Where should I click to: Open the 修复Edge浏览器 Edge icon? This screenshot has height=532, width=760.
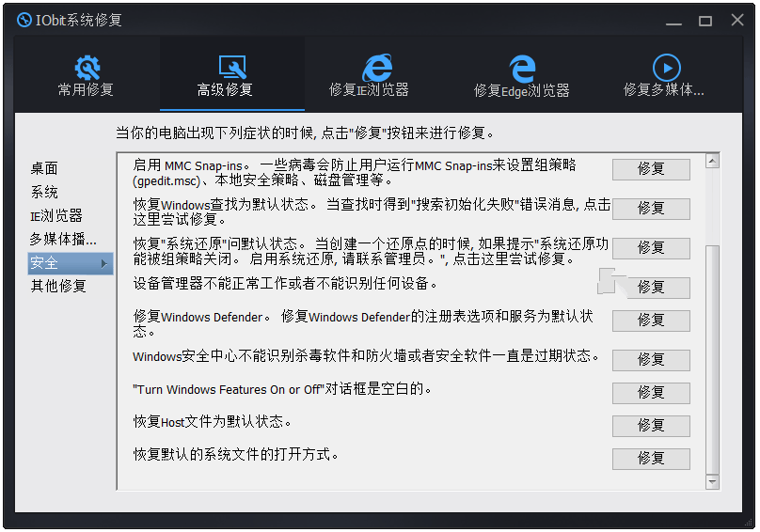point(523,69)
